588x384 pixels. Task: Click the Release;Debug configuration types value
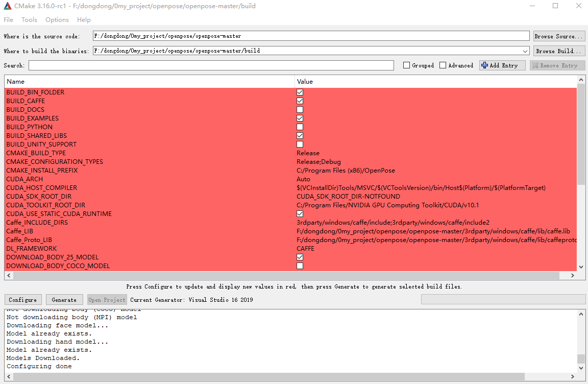tap(318, 162)
